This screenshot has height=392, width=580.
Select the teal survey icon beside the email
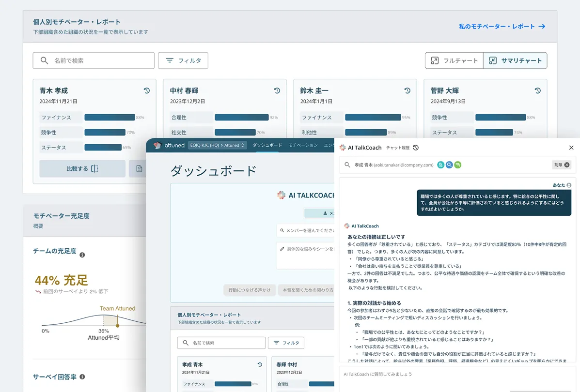440,165
